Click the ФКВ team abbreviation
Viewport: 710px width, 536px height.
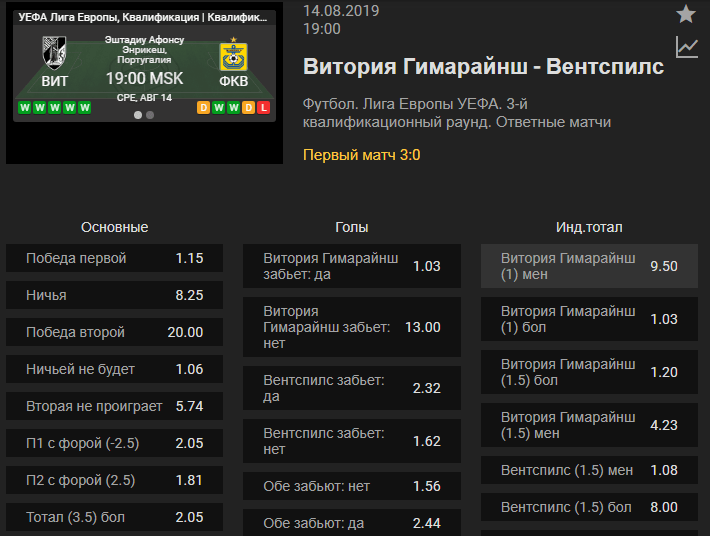[x=234, y=81]
